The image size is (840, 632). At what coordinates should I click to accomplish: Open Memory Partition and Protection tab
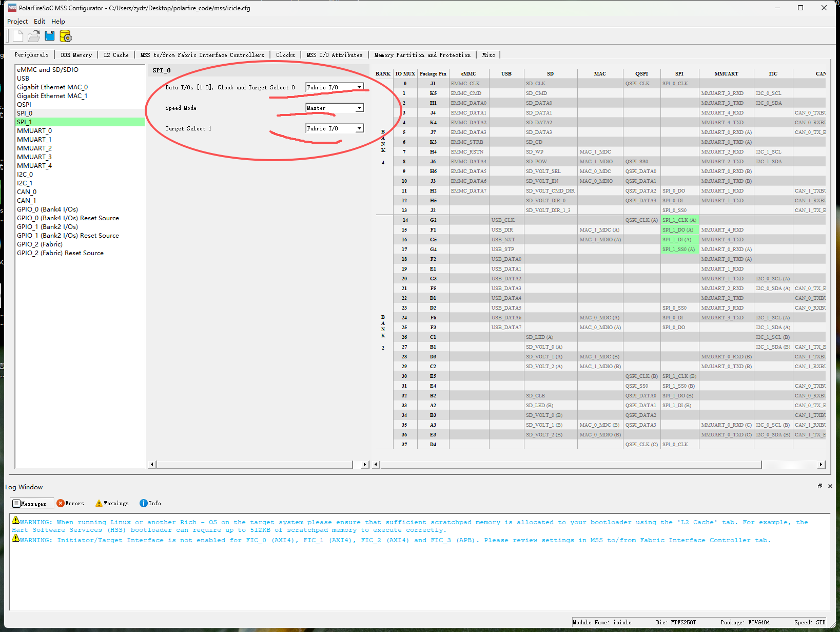[x=422, y=55]
